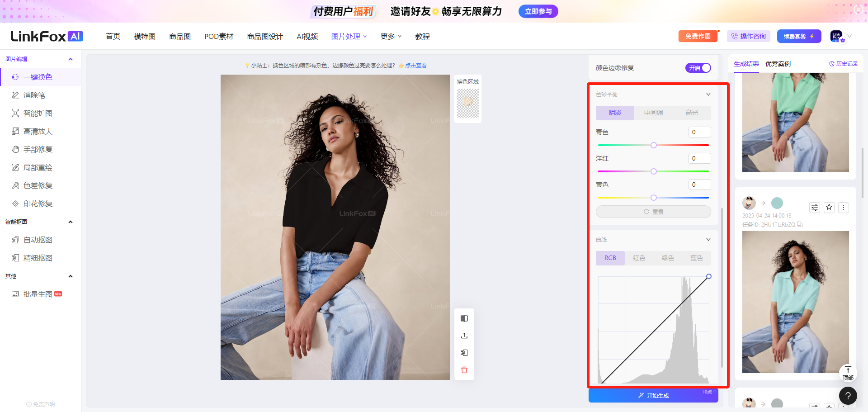This screenshot has width=868, height=412.
Task: Click the help question mark button
Action: click(848, 396)
